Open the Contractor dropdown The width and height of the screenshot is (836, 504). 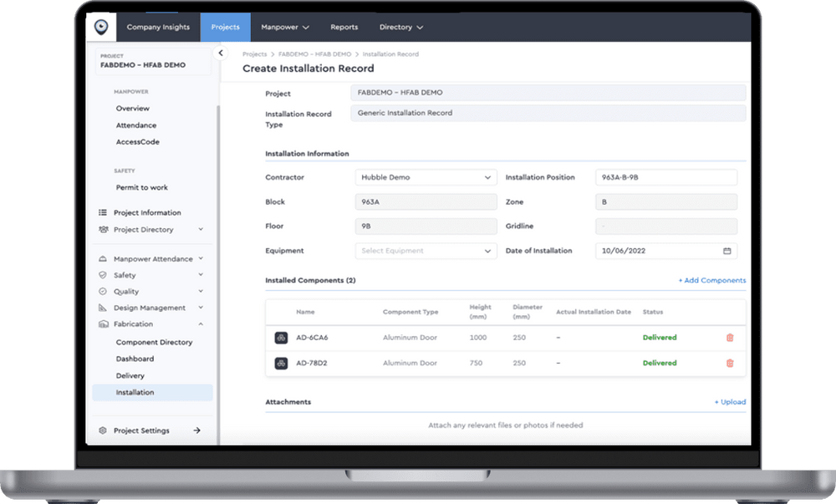(426, 177)
